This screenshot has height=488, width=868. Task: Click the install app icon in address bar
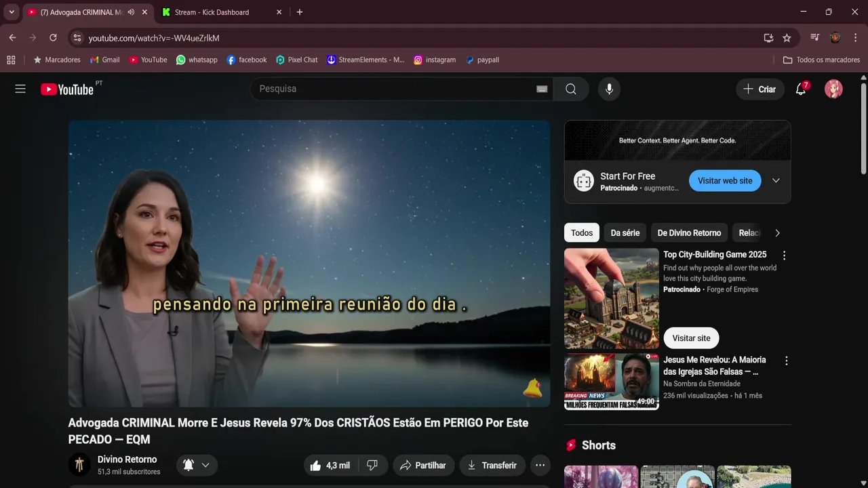click(x=768, y=38)
